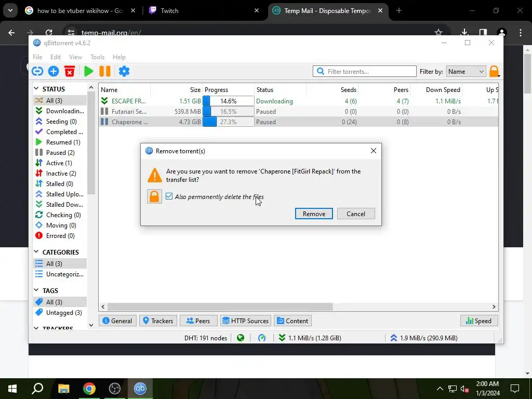
Task: Click the orange lock icon in the dialog
Action: 154,196
